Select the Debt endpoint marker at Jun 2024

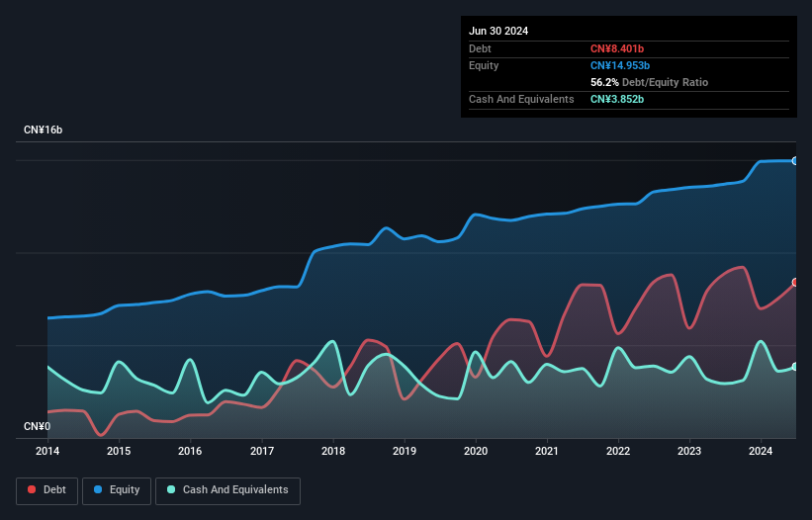(x=795, y=282)
